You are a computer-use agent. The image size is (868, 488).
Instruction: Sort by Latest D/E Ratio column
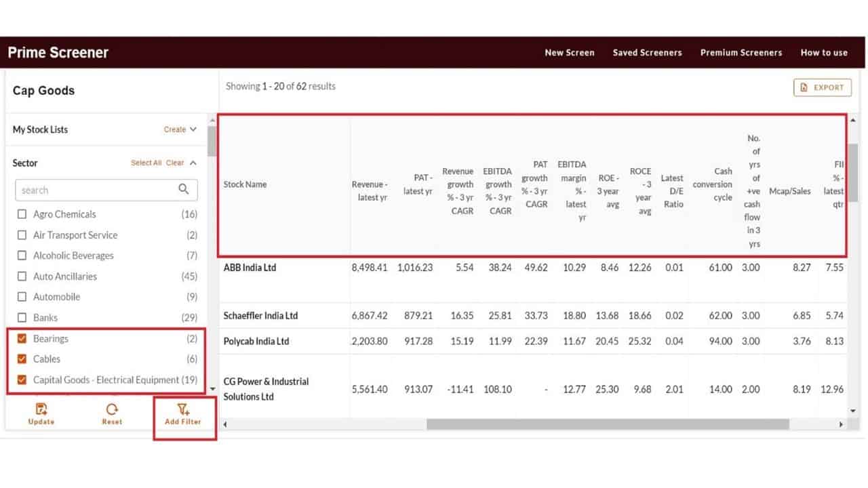point(672,190)
